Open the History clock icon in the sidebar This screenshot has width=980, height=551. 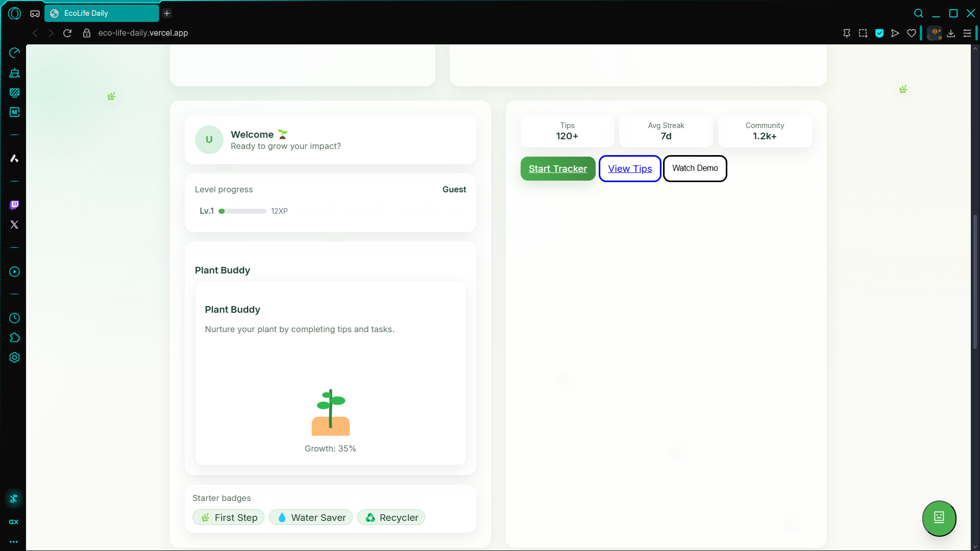[14, 318]
